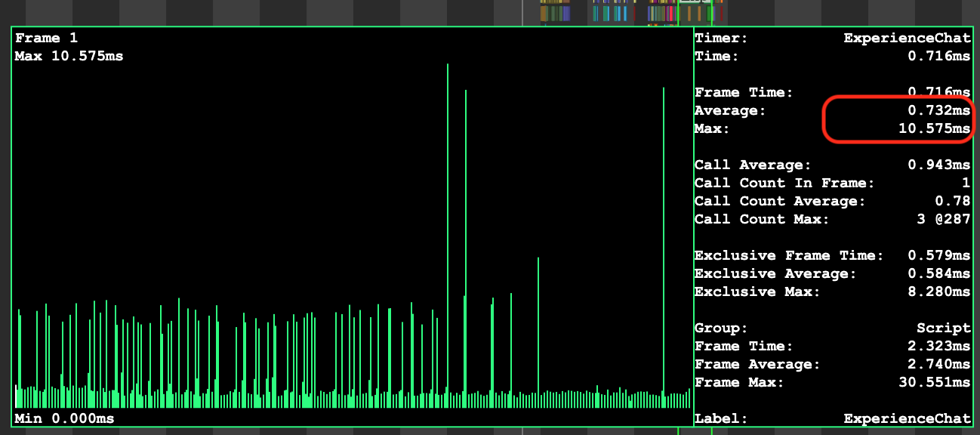The image size is (980, 435).
Task: Click the rightmost tall spike in the graph
Action: 664,248
